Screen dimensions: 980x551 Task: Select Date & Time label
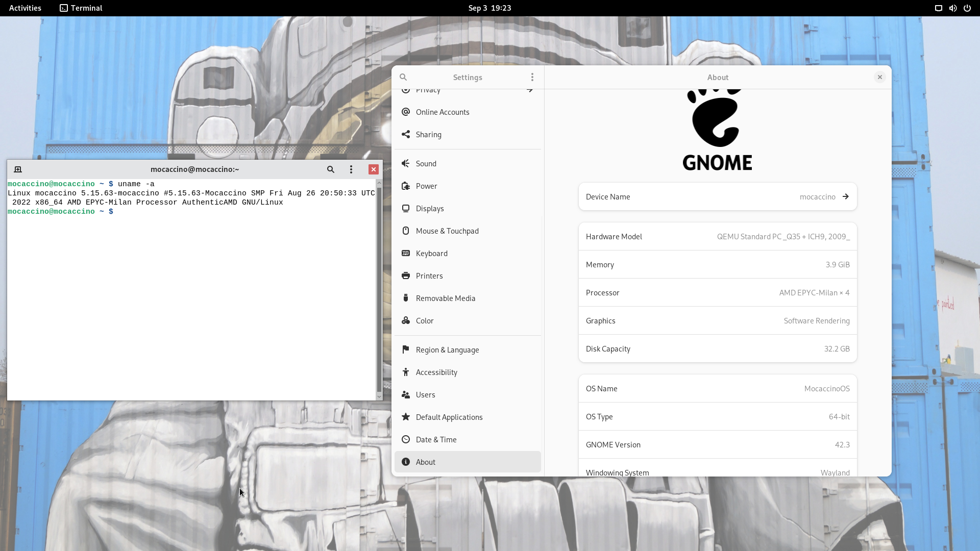pyautogui.click(x=436, y=439)
